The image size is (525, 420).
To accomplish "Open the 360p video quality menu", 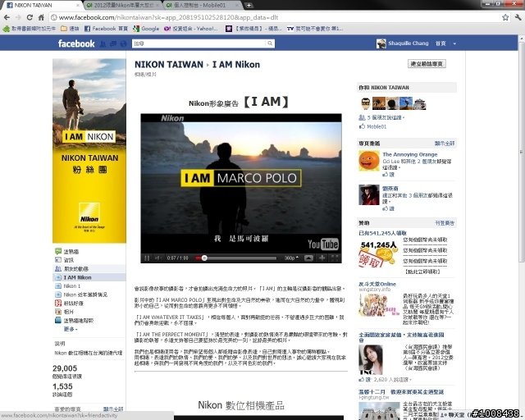I will coord(291,258).
